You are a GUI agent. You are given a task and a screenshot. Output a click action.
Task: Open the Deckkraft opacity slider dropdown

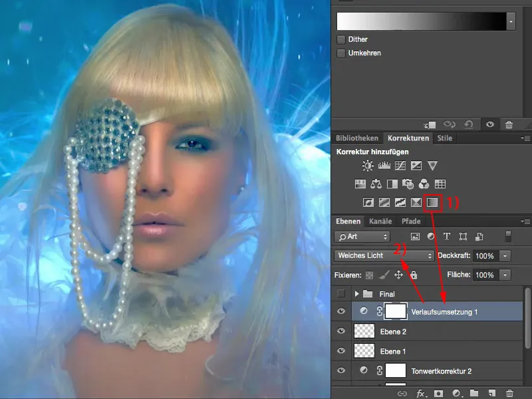click(x=505, y=256)
